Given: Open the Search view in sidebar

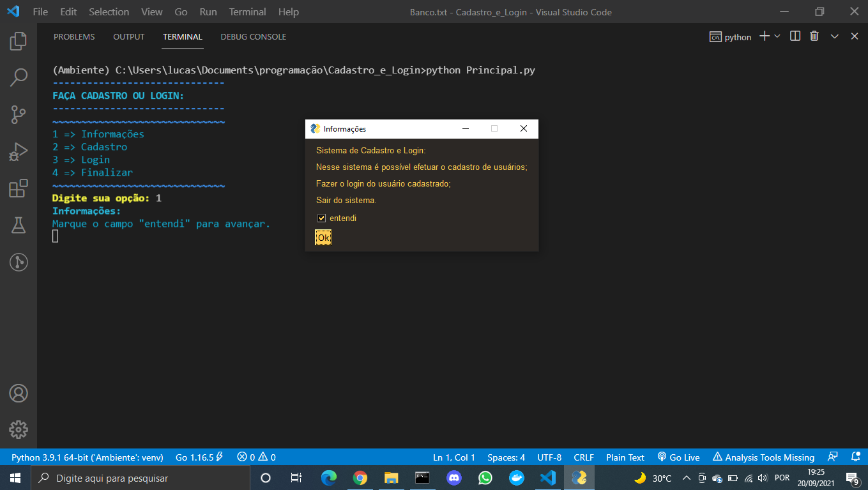Looking at the screenshot, I should [x=19, y=77].
